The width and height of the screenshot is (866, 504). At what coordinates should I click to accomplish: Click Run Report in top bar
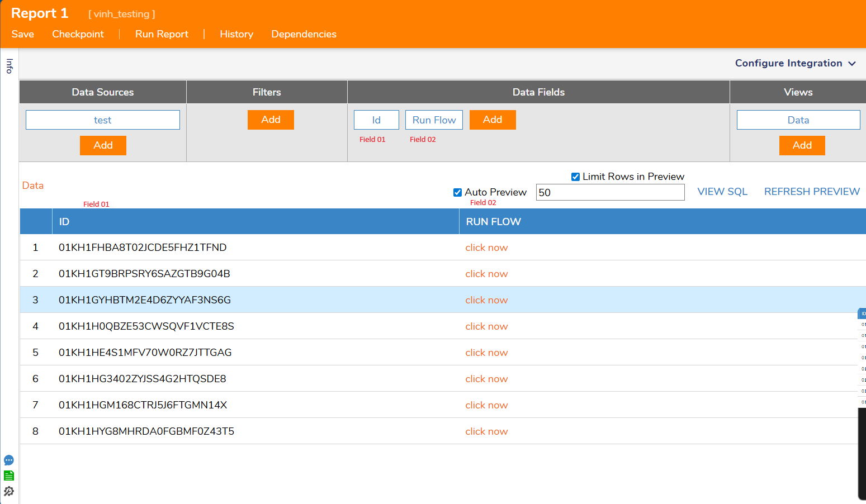click(162, 34)
